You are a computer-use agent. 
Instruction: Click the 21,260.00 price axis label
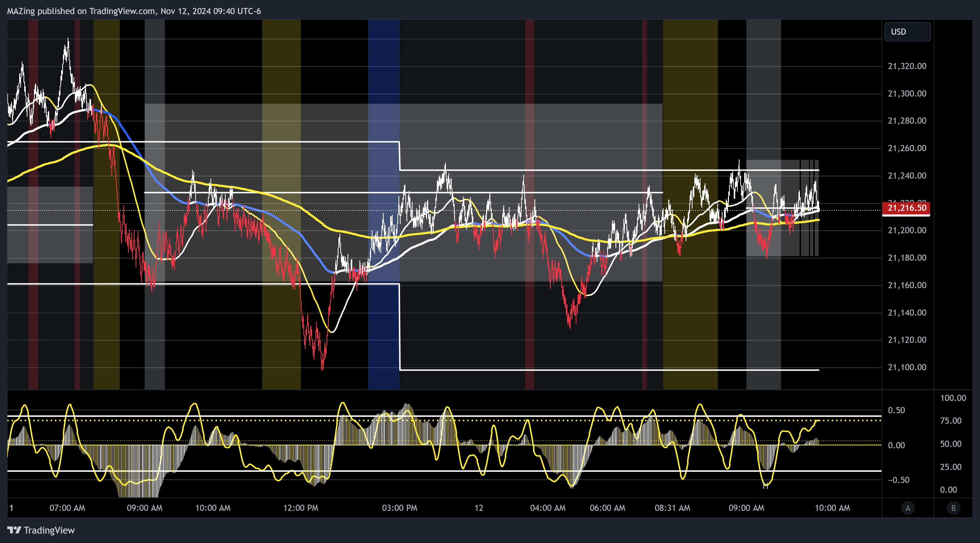pyautogui.click(x=907, y=148)
